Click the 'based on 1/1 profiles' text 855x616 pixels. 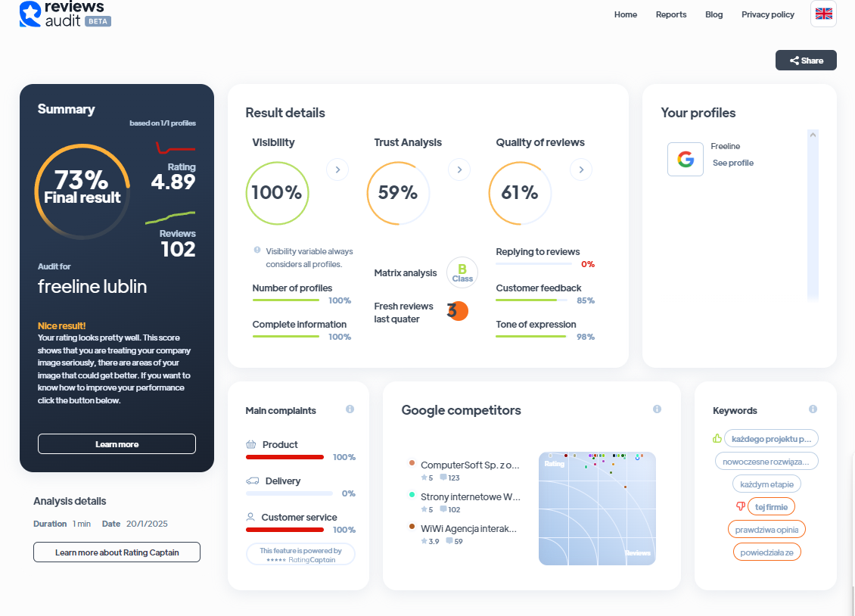pyautogui.click(x=163, y=123)
